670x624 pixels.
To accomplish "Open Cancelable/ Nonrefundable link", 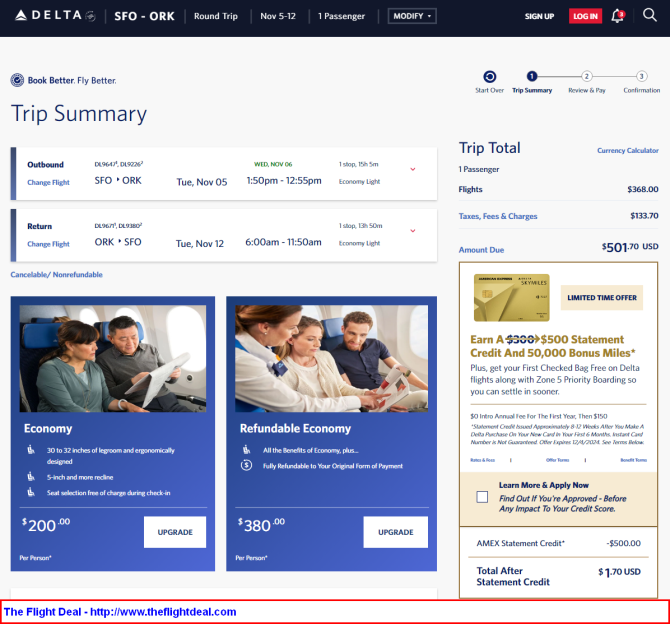I will [x=56, y=274].
